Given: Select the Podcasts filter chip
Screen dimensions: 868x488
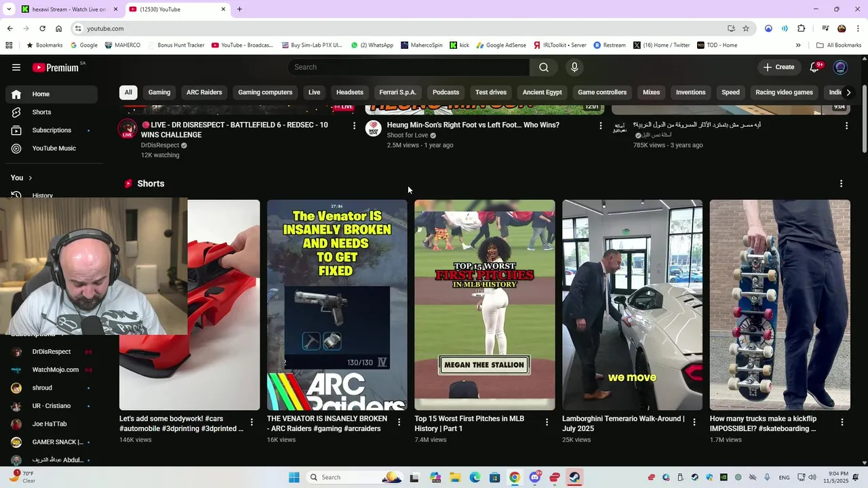Looking at the screenshot, I should click(446, 92).
